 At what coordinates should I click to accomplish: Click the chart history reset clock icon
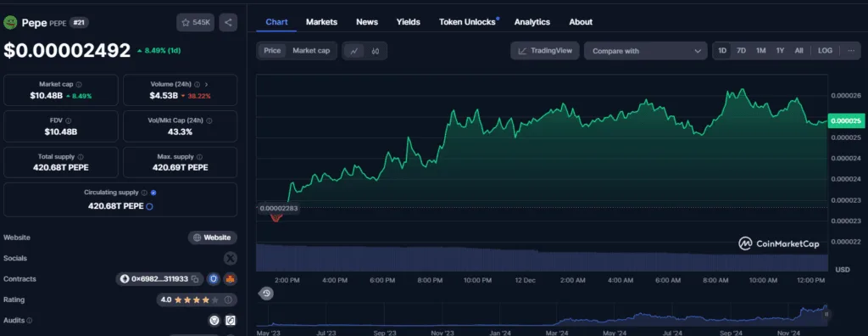coord(266,294)
